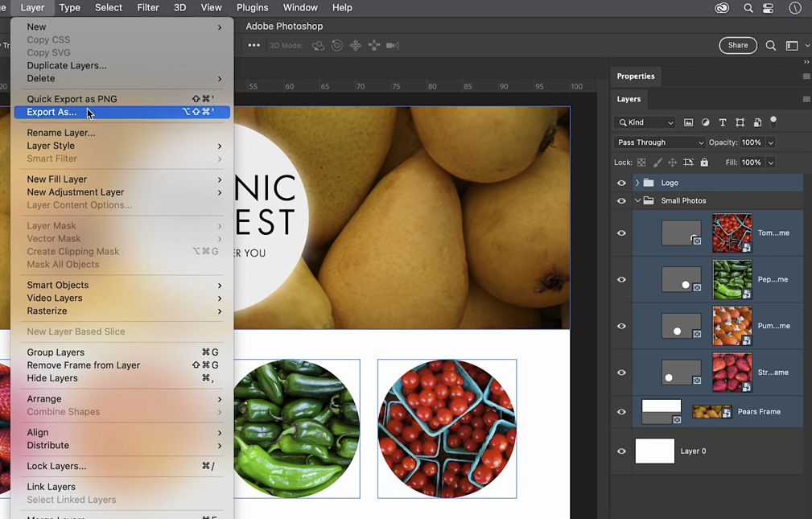The image size is (812, 519).
Task: Hide the Pep...me layer
Action: pyautogui.click(x=621, y=280)
